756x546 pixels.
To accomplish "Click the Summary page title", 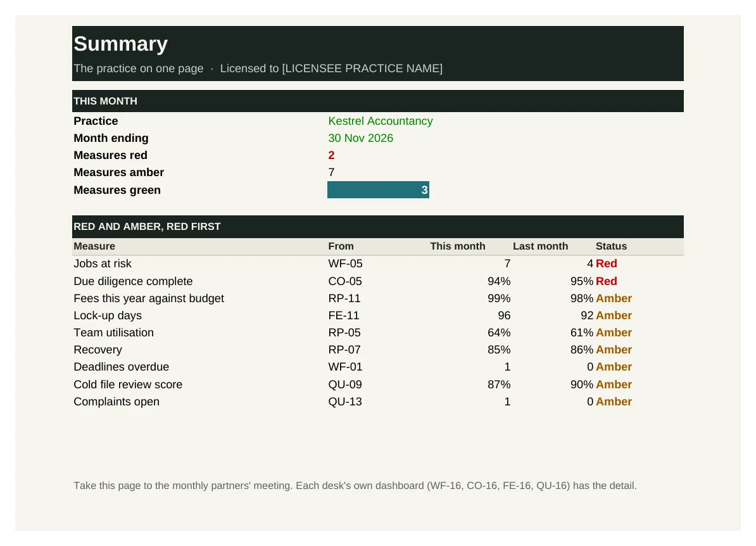I will point(120,44).
